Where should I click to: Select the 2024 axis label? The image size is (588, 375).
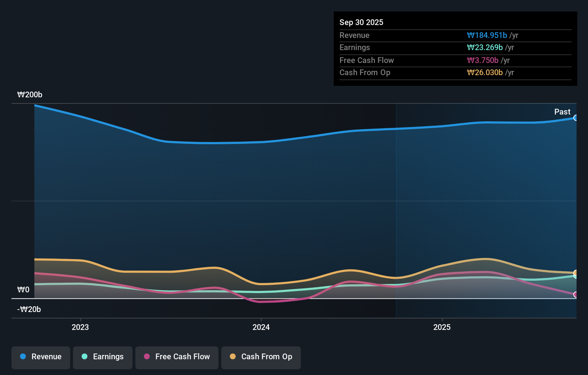tap(261, 327)
